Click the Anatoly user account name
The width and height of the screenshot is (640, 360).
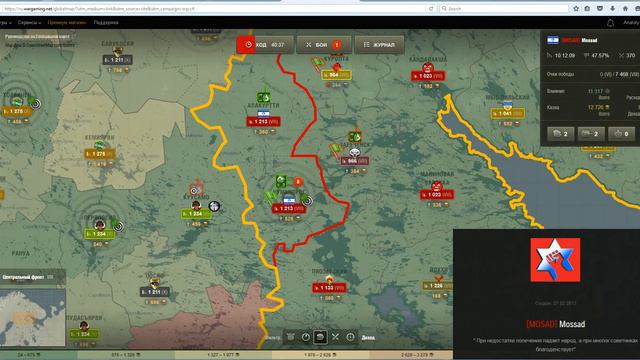tap(631, 23)
